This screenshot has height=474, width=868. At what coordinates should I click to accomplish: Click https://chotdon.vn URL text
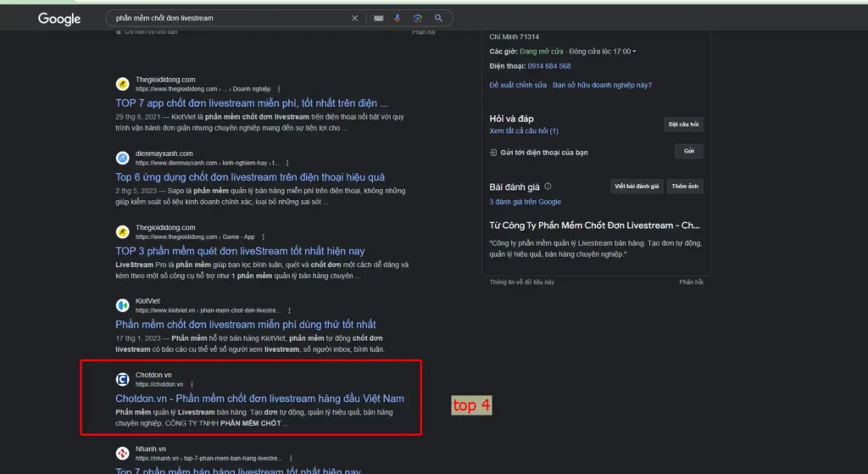coord(159,384)
